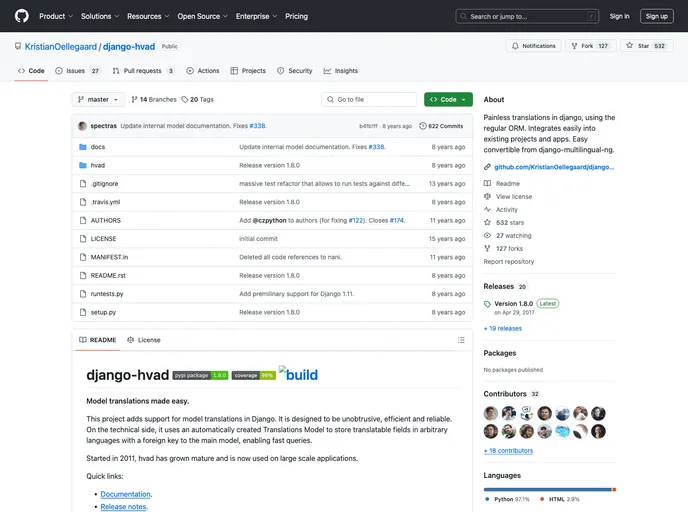Open the green Code dropdown button
688x512 pixels.
448,100
